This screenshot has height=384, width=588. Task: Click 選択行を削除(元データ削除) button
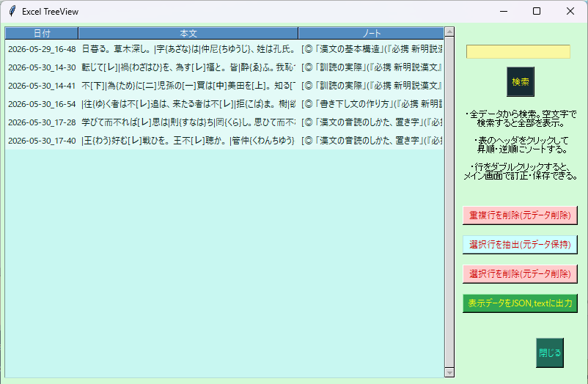(520, 274)
